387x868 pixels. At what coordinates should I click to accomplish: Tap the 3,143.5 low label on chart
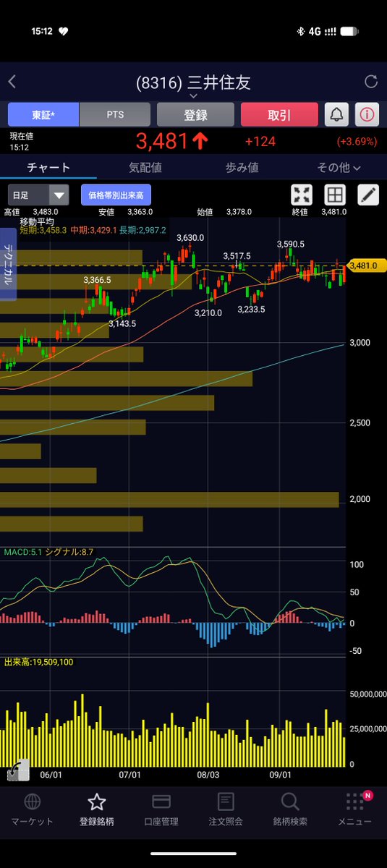tap(122, 323)
